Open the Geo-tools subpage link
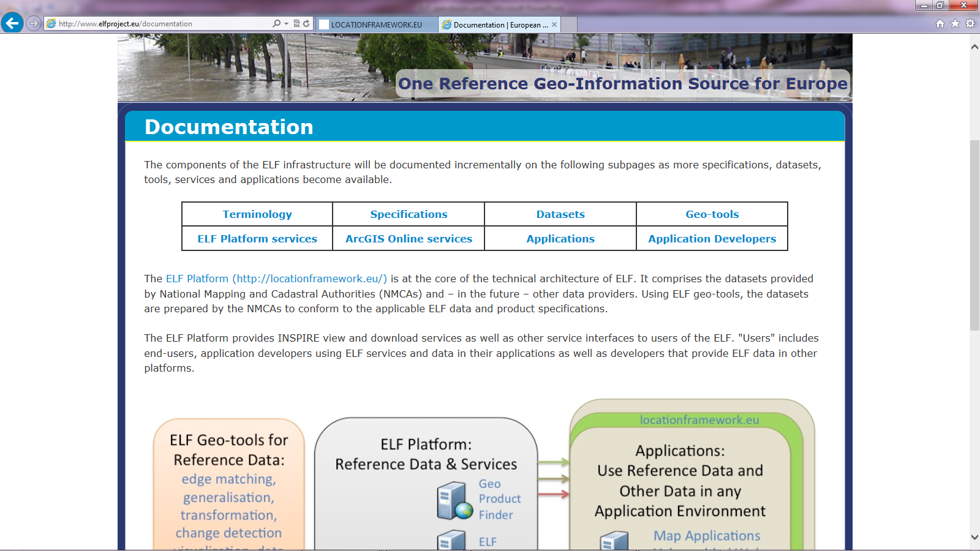This screenshot has width=980, height=551. (712, 214)
